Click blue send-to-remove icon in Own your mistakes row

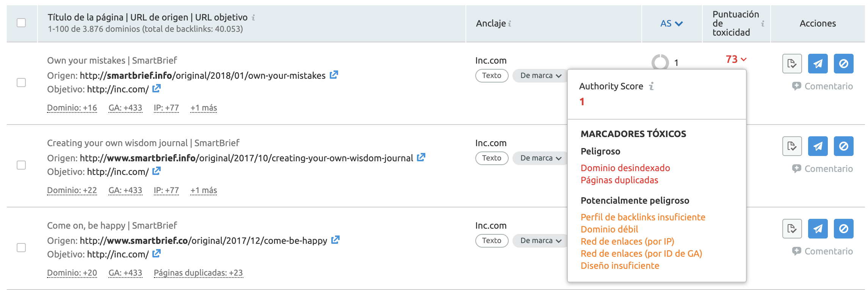pos(818,64)
